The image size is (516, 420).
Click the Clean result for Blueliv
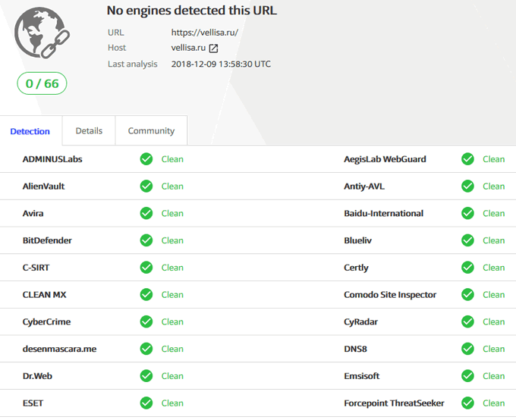click(x=494, y=240)
